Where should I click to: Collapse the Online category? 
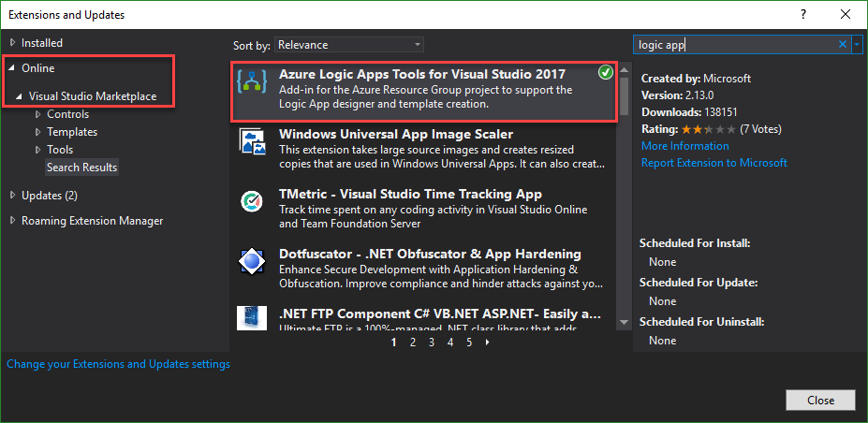pos(13,68)
